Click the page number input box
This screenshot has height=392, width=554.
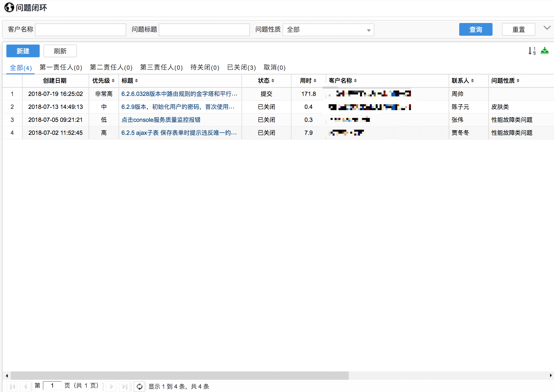pyautogui.click(x=52, y=386)
